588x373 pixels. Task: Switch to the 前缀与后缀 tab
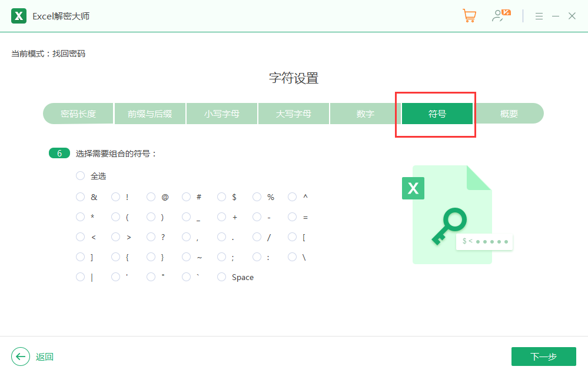(x=150, y=114)
